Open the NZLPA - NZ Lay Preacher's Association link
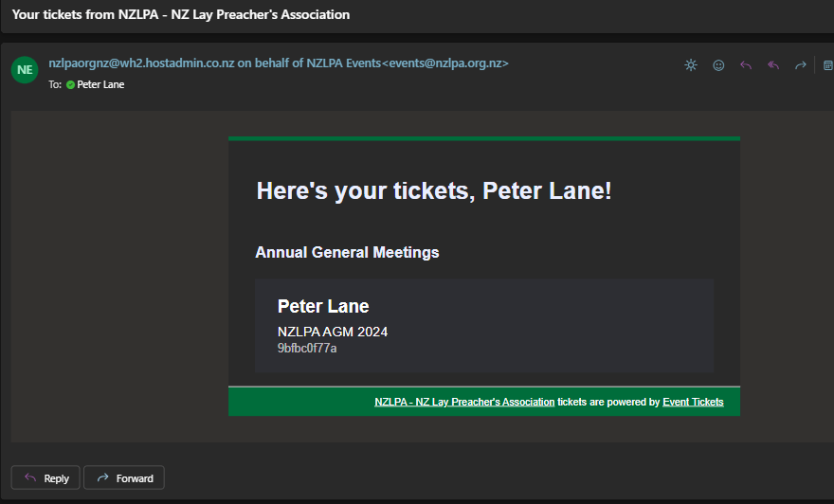 click(464, 402)
